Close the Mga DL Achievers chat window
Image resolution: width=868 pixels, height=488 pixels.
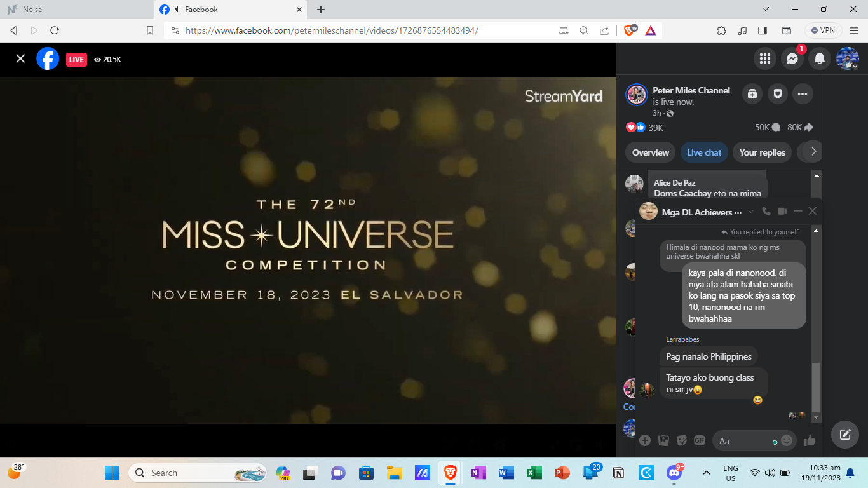(x=812, y=211)
